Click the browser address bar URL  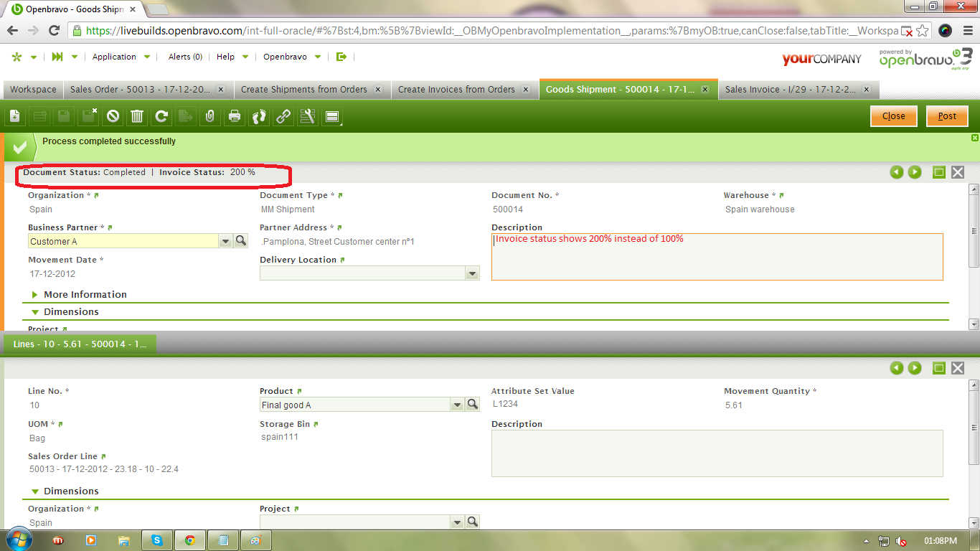pyautogui.click(x=491, y=31)
